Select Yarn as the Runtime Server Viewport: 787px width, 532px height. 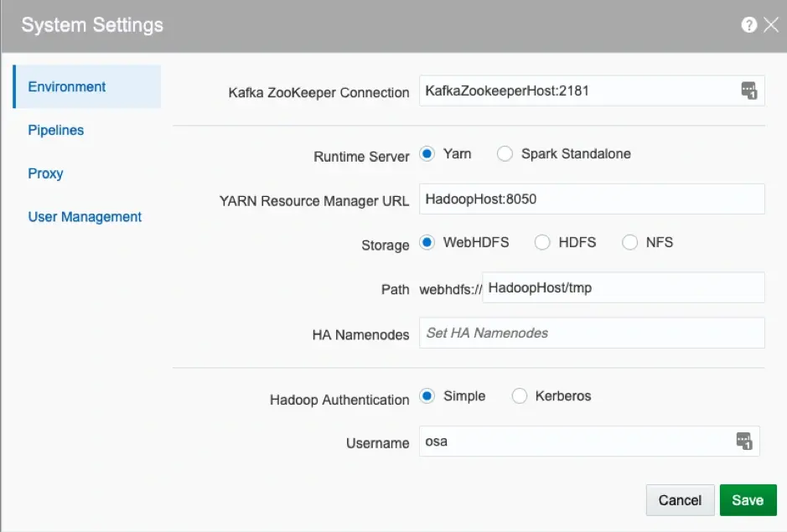427,153
